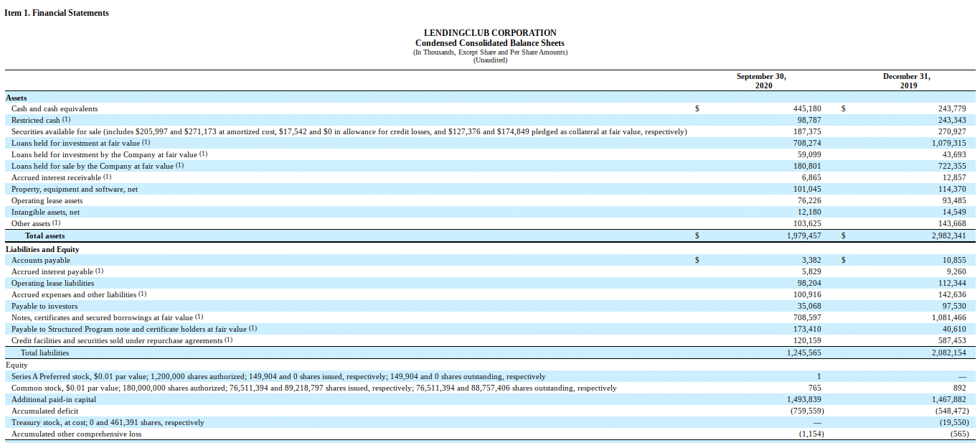
Task: Click the 'Liabilities and Equity' section heading
Action: [42, 249]
